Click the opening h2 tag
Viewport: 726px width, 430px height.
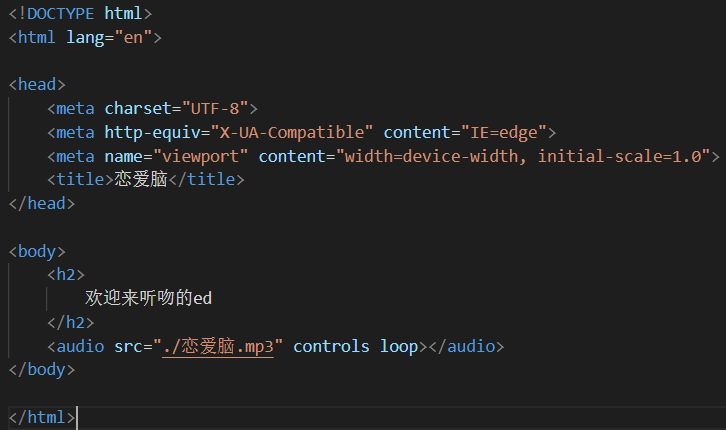point(65,275)
